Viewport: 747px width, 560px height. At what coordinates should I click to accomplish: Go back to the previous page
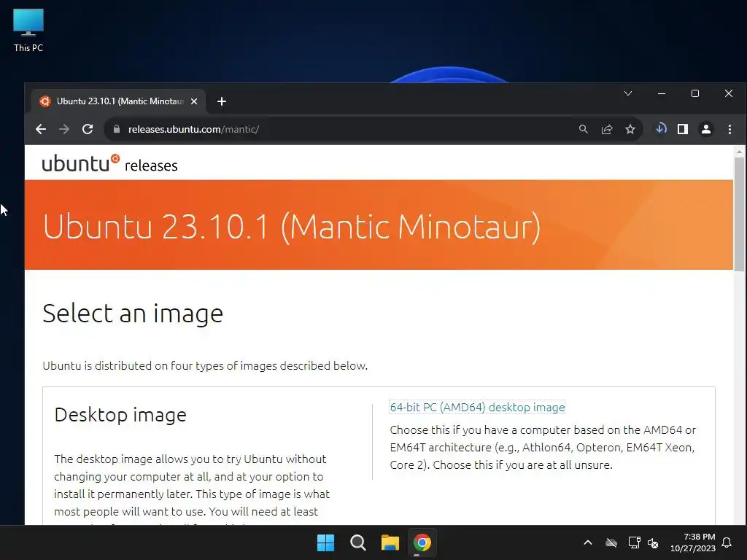pyautogui.click(x=41, y=129)
